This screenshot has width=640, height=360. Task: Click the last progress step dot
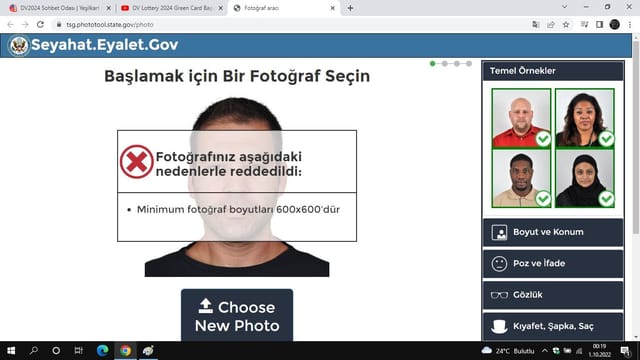[x=469, y=64]
